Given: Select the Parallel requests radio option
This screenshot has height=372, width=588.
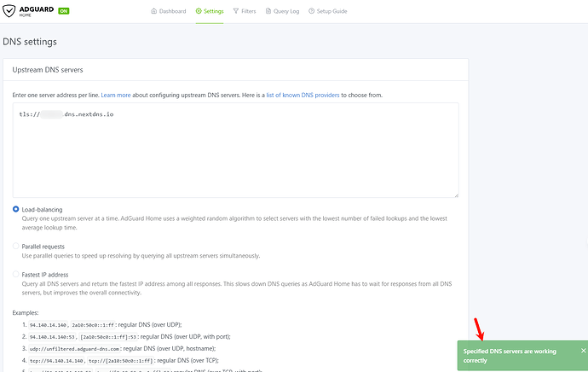Looking at the screenshot, I should 17,246.
